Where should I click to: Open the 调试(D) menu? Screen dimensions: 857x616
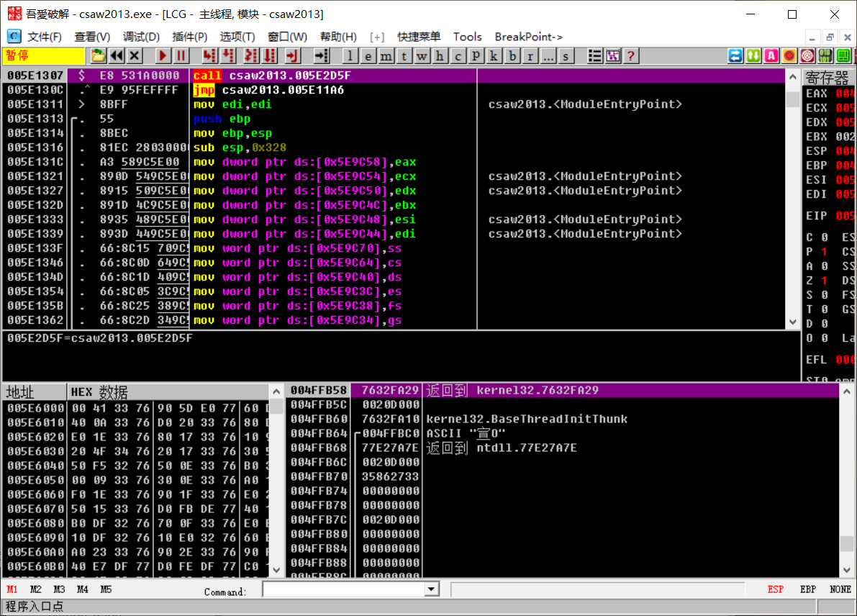[141, 37]
